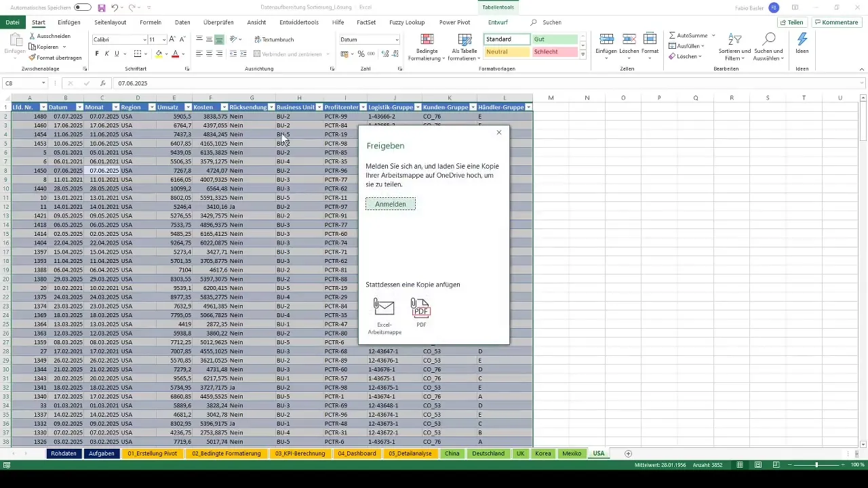
Task: Close the Freigeben dialog
Action: pos(499,132)
